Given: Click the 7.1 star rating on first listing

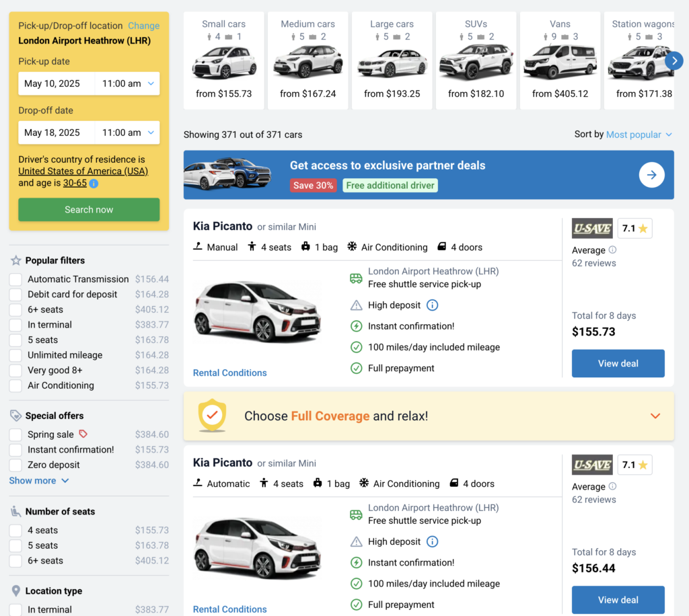Looking at the screenshot, I should pos(635,229).
